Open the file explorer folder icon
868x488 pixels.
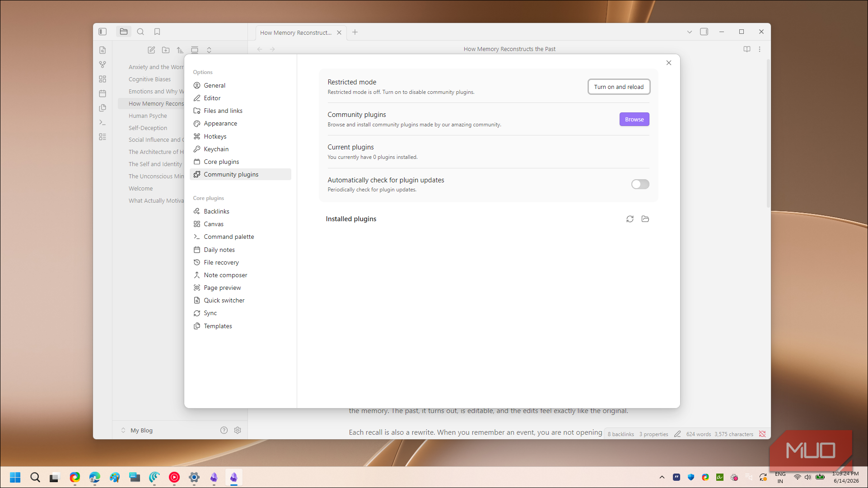coord(124,32)
